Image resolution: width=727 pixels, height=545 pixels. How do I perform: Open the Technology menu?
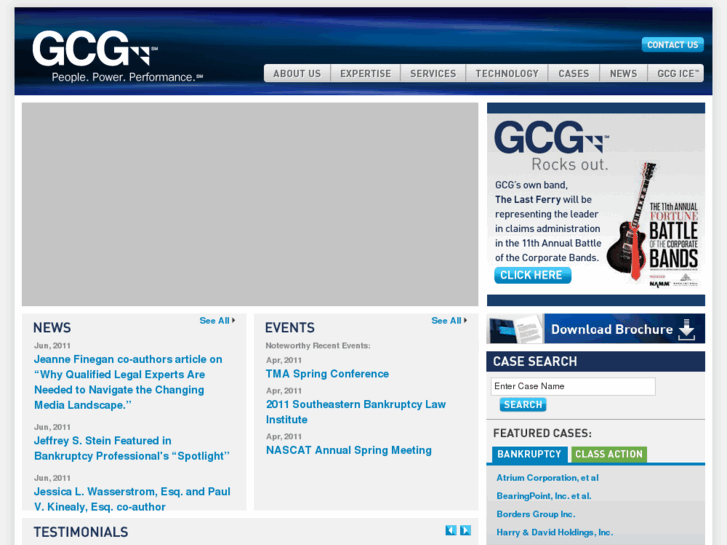(x=507, y=74)
